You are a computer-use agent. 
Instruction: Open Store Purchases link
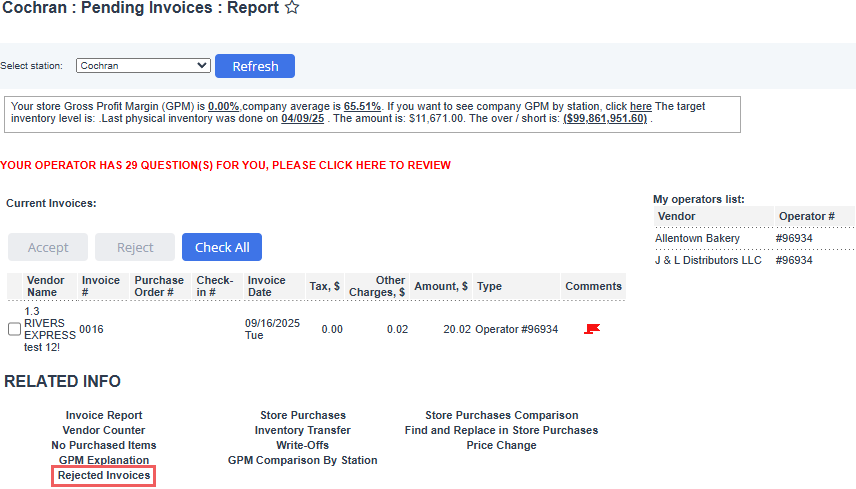click(303, 415)
